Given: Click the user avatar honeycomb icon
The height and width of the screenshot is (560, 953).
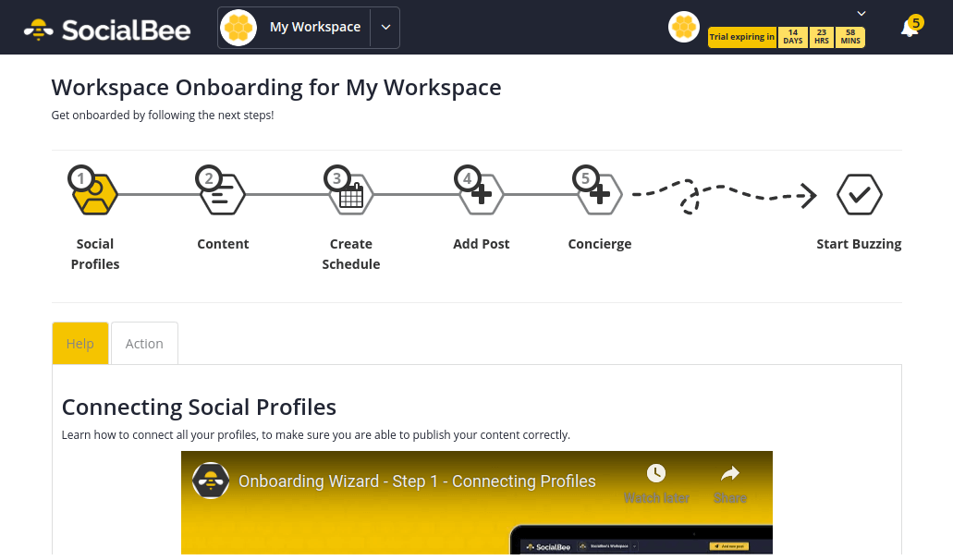Looking at the screenshot, I should pyautogui.click(x=684, y=28).
